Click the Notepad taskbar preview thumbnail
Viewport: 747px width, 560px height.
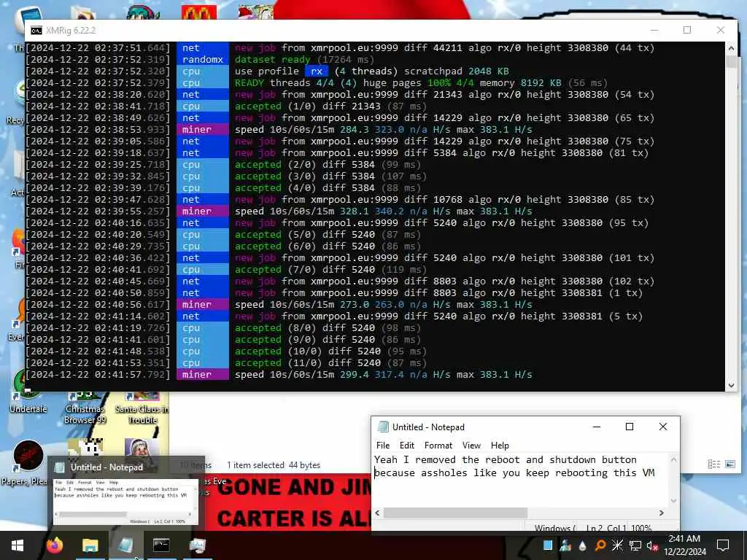[125, 501]
